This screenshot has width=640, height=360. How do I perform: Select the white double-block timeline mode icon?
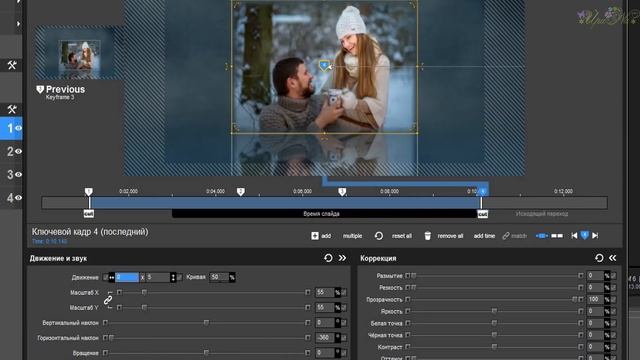point(557,236)
